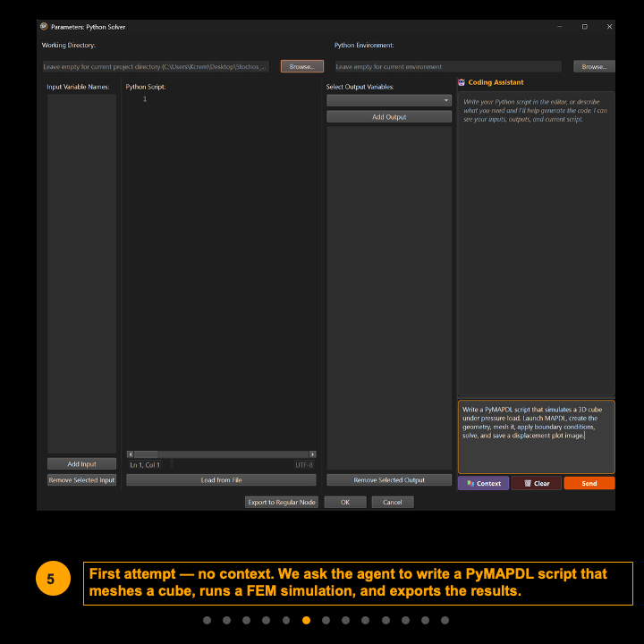Click the trash icon on Clear button
The height and width of the screenshot is (644, 644).
[528, 483]
